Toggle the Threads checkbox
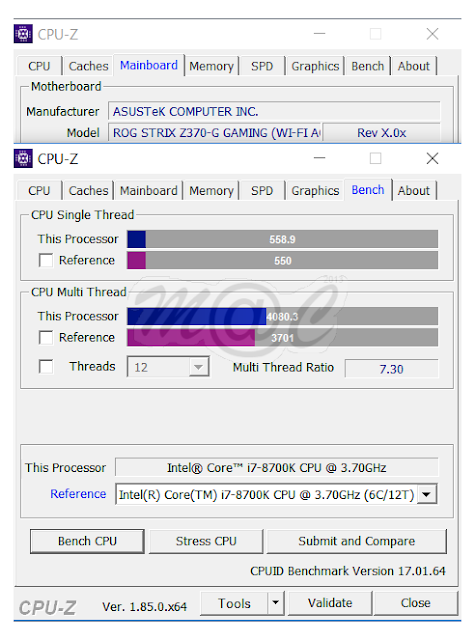Screen dimensions: 475x640 click(46, 367)
